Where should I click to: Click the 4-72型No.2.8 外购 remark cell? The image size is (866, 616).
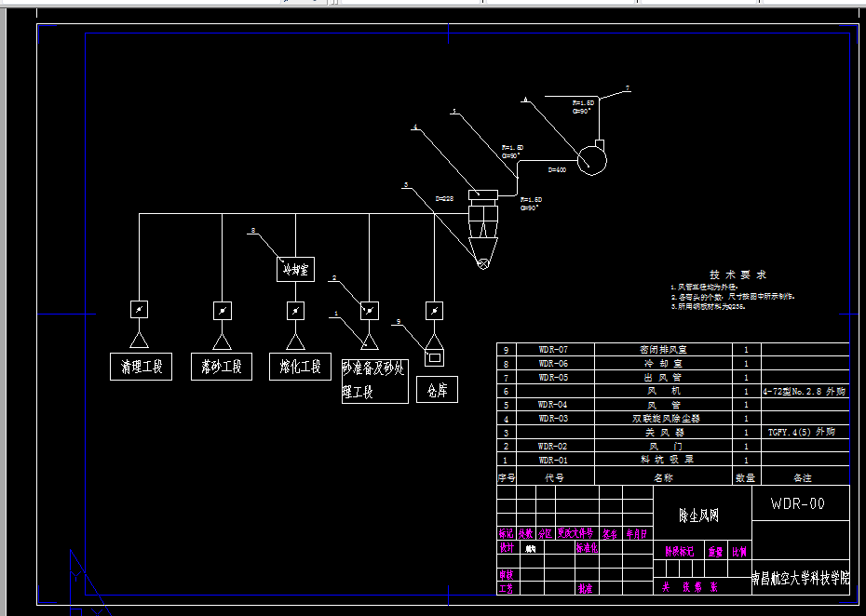805,392
